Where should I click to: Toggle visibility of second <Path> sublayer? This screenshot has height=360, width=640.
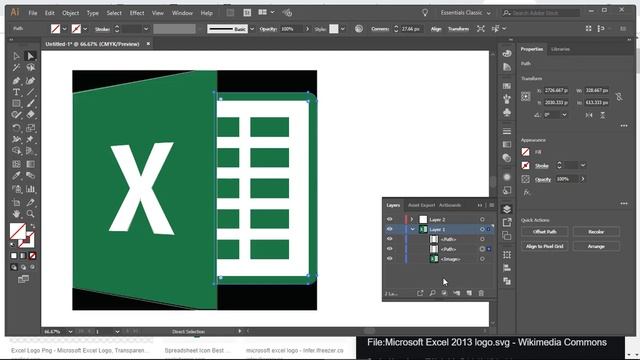(x=389, y=249)
